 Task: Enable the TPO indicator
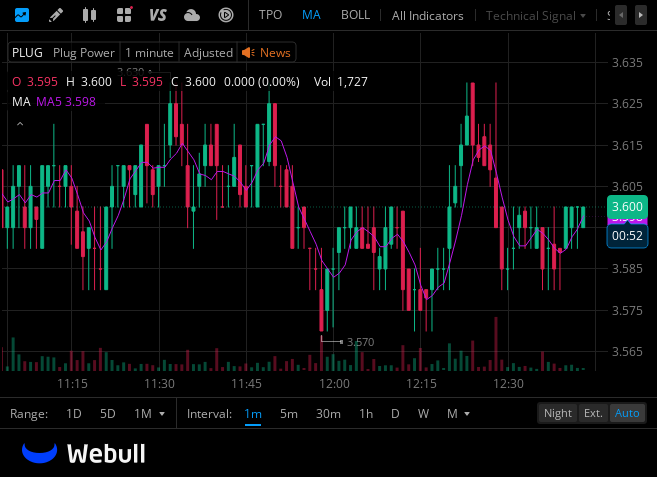(x=270, y=15)
